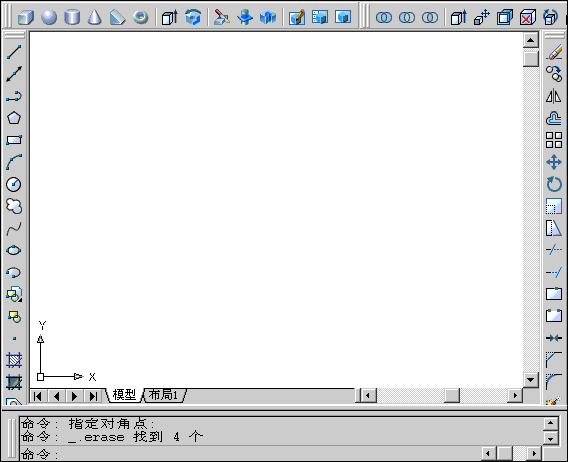Viewport: 568px width, 462px height.
Task: Click the Move tool
Action: coord(554,162)
